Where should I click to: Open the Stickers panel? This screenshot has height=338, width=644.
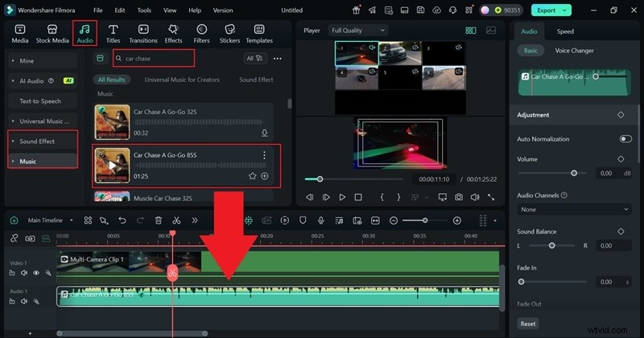pos(229,33)
